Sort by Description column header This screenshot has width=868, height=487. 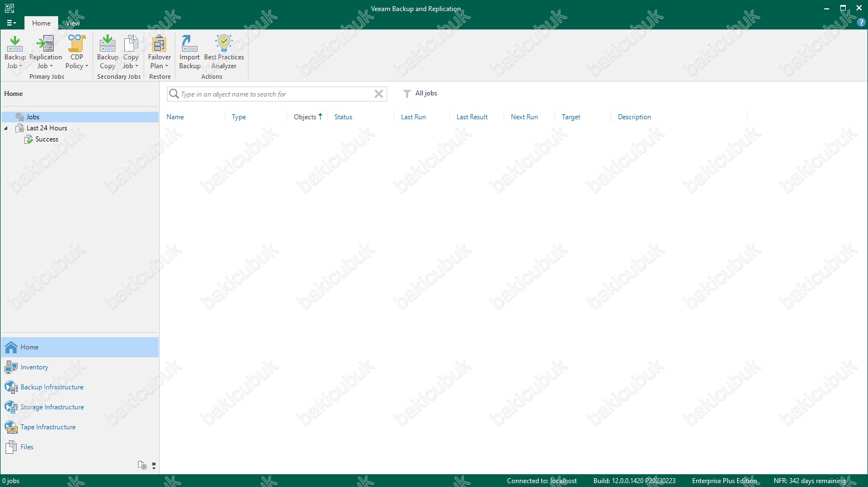(x=634, y=117)
